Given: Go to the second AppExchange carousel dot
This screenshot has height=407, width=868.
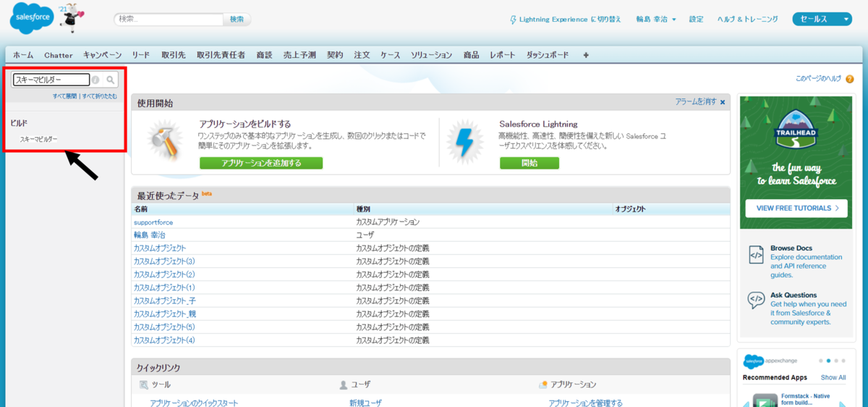Looking at the screenshot, I should (829, 361).
